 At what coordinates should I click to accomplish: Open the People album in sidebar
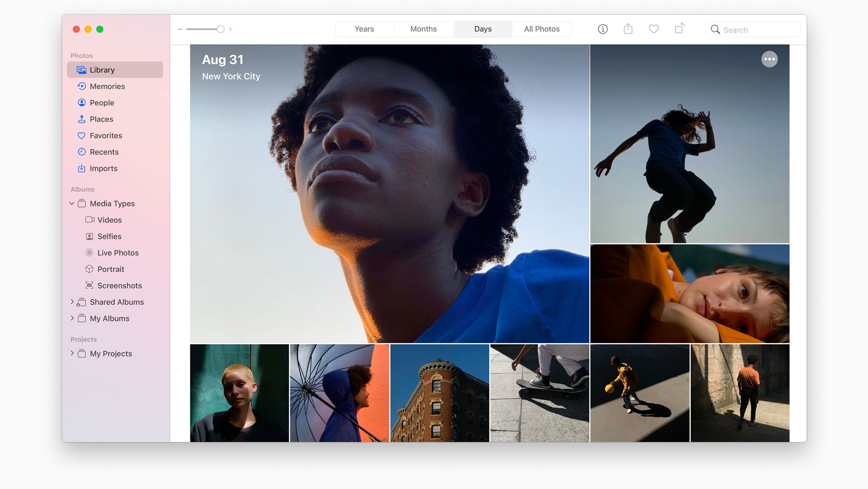(102, 103)
